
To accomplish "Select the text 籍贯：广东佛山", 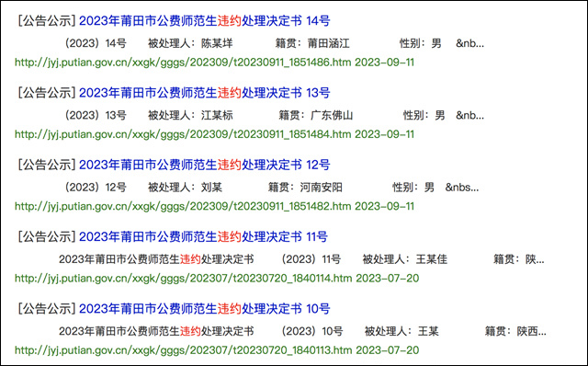I will pos(316,116).
